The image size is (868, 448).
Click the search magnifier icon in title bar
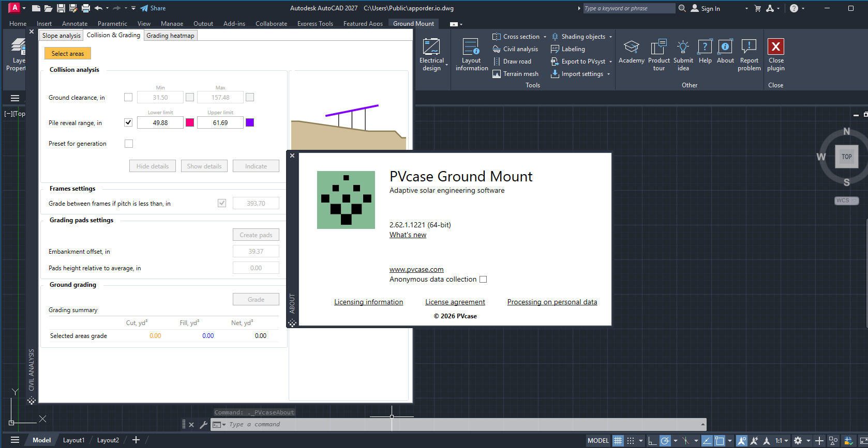pos(682,8)
